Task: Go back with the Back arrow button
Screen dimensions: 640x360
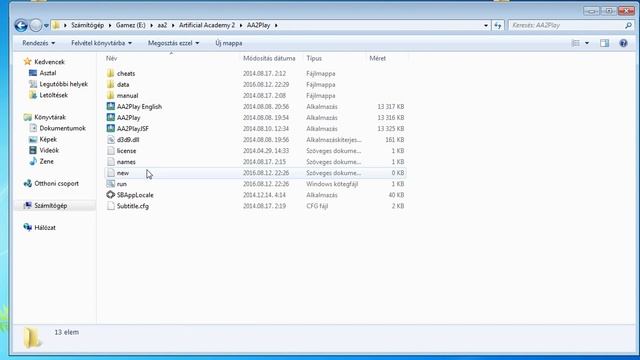Action: click(21, 25)
